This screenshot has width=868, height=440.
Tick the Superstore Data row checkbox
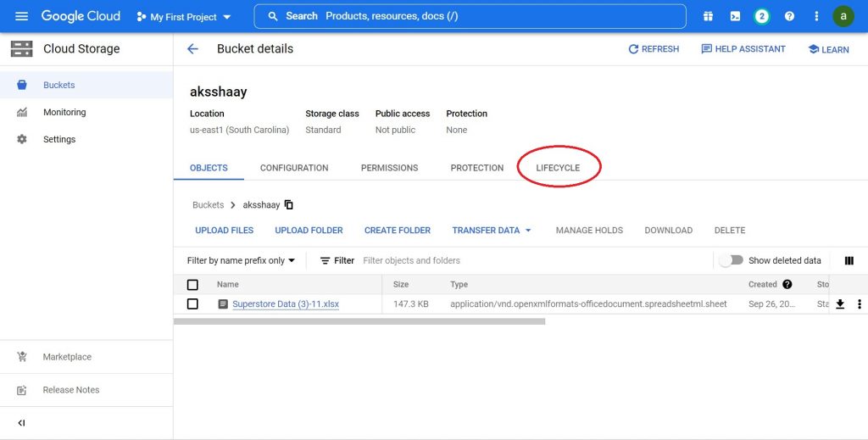pos(192,304)
